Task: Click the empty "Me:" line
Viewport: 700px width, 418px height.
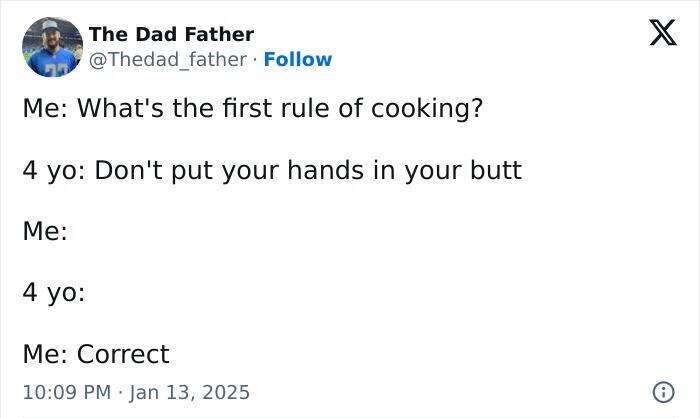Action: (44, 231)
